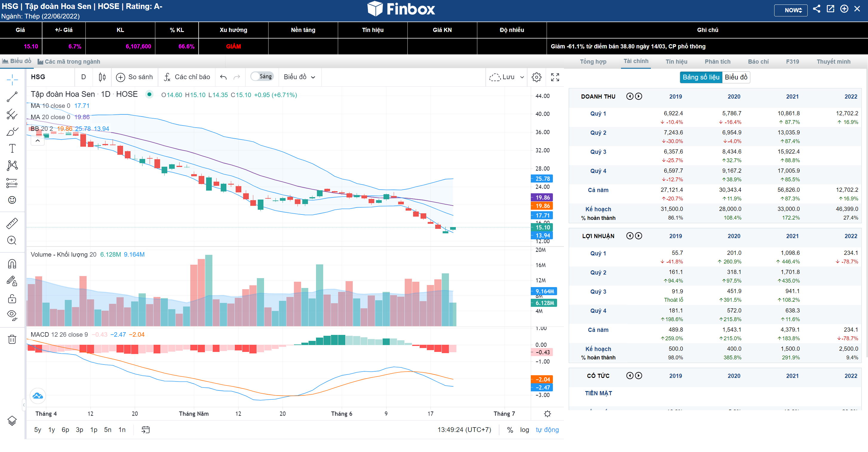Select the trend line drawing tool
The image size is (868, 452).
[12, 97]
